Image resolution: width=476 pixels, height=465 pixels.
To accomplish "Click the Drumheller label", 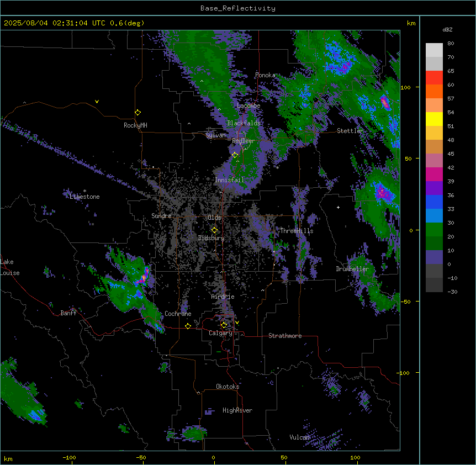I will [352, 269].
